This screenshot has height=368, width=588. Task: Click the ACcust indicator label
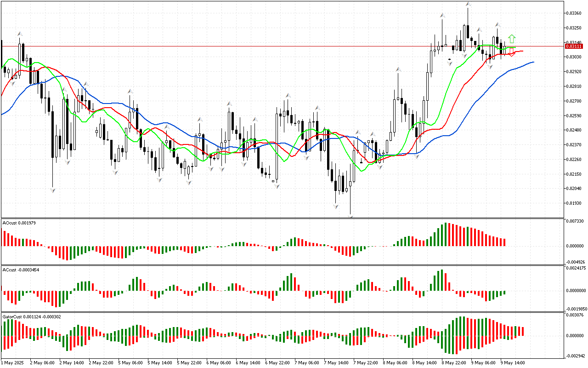(x=20, y=270)
